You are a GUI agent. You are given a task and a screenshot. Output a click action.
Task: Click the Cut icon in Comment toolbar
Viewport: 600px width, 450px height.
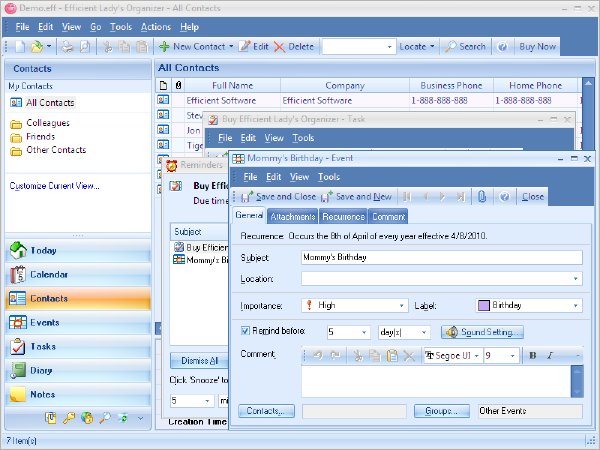click(x=358, y=355)
